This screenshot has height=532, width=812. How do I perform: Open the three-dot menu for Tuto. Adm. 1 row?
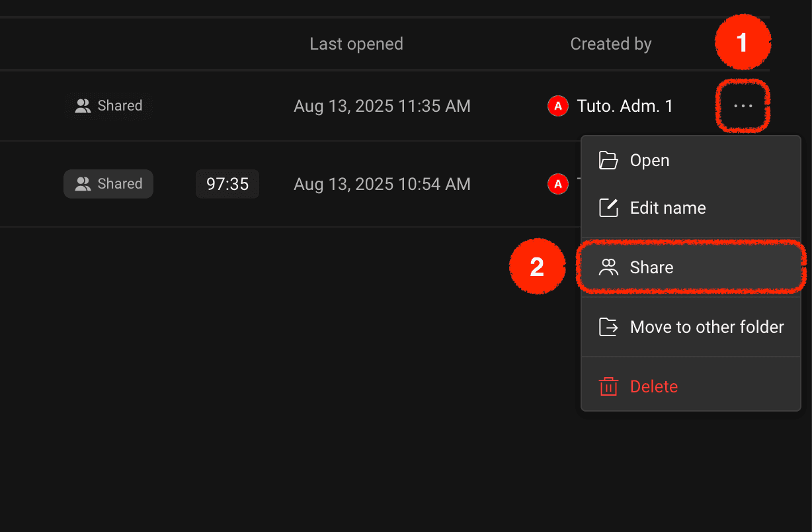point(743,106)
